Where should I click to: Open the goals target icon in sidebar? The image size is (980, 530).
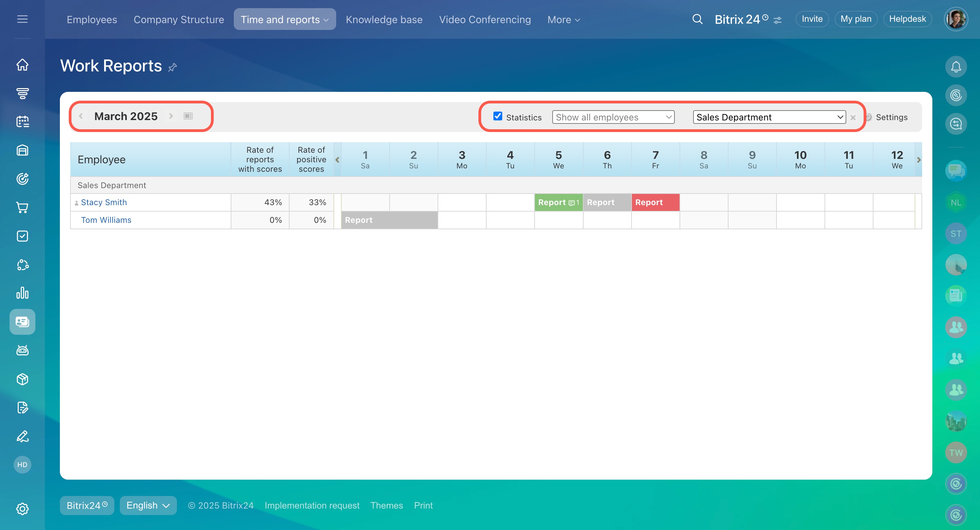point(22,179)
